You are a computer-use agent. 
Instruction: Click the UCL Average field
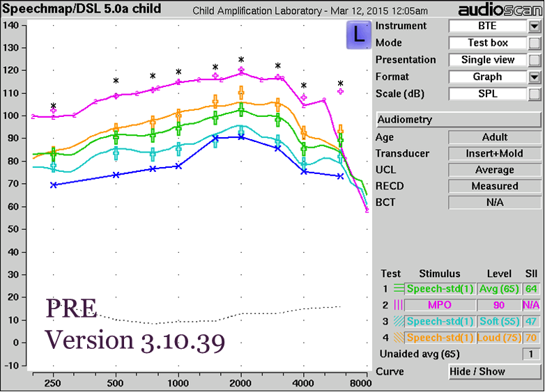coord(495,170)
